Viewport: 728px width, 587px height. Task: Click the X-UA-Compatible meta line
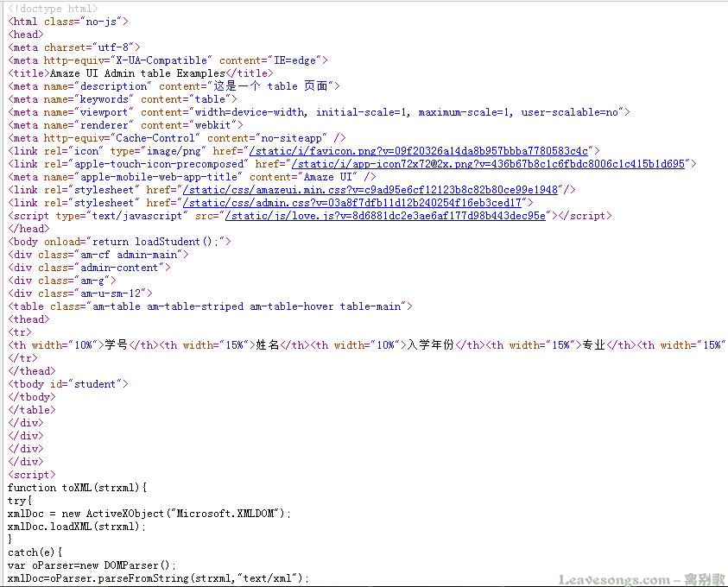(168, 60)
